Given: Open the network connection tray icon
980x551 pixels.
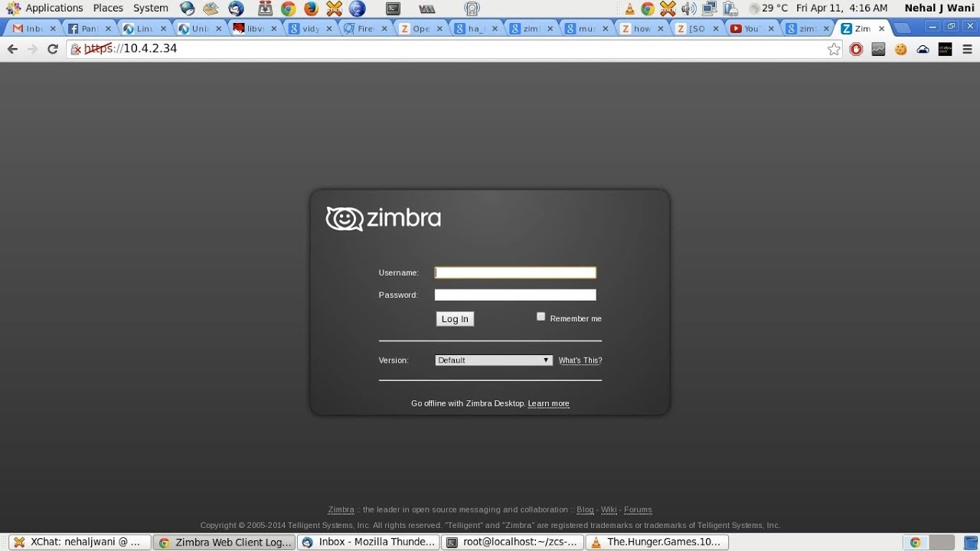Looking at the screenshot, I should click(x=710, y=8).
